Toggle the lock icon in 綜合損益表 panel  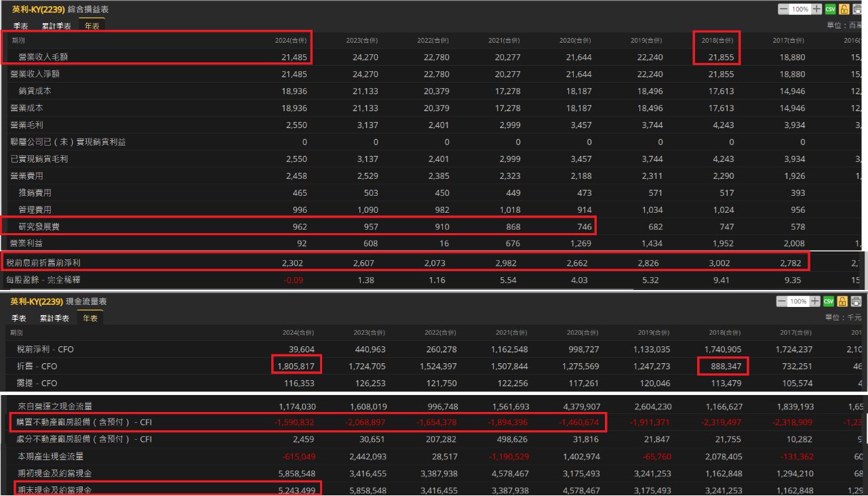(844, 9)
